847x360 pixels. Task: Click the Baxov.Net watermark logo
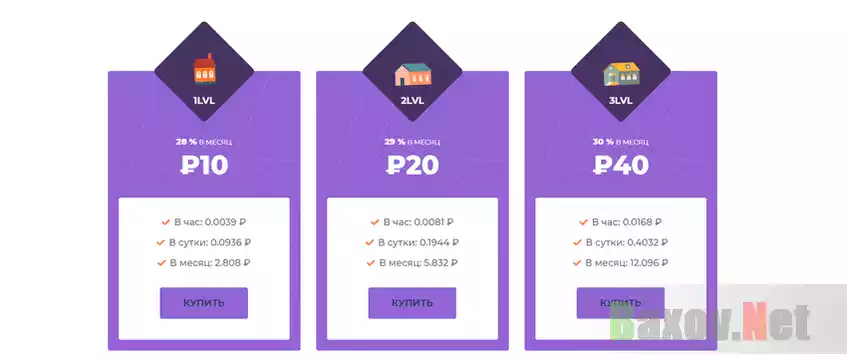710,323
